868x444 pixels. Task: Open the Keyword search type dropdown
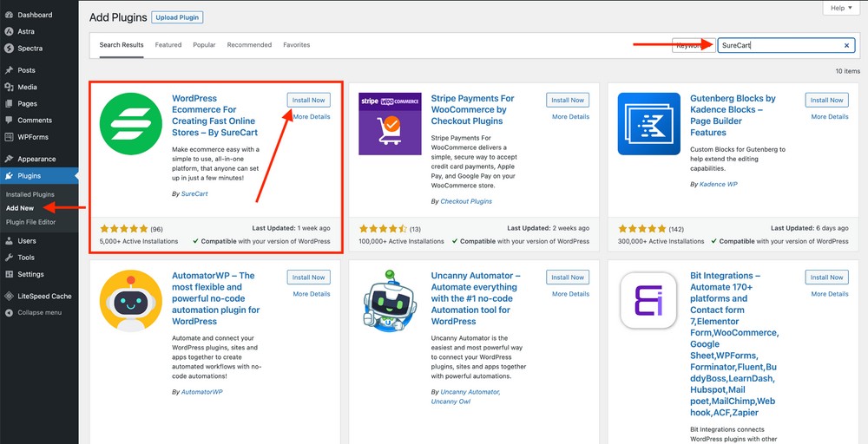coord(694,45)
